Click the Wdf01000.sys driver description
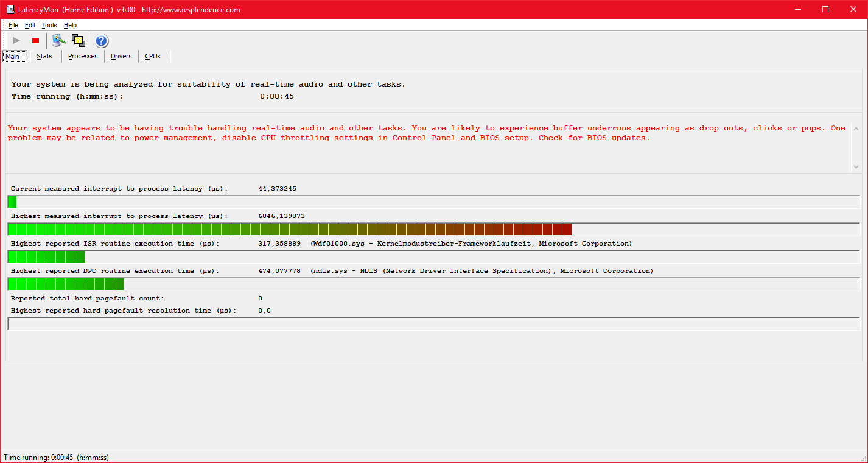 pos(471,244)
